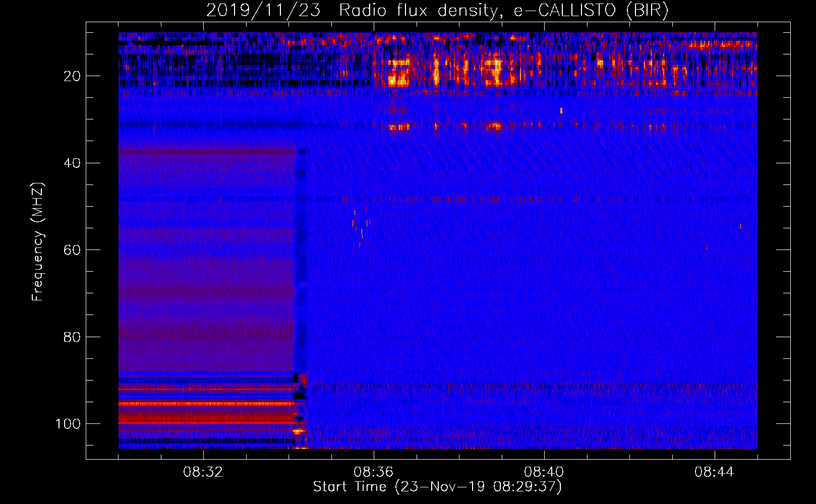Click the plot title '2019/11/23 Radio flux density'
Screen dimensions: 816x504
[437, 11]
